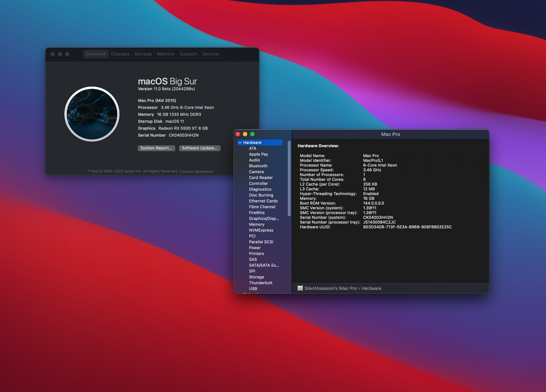Image resolution: width=546 pixels, height=392 pixels.
Task: Switch to the Service tab
Action: click(x=210, y=54)
